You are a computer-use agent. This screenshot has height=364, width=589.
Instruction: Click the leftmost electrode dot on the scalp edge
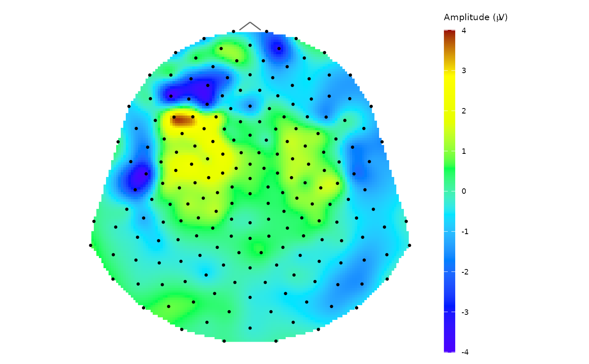tap(90, 245)
